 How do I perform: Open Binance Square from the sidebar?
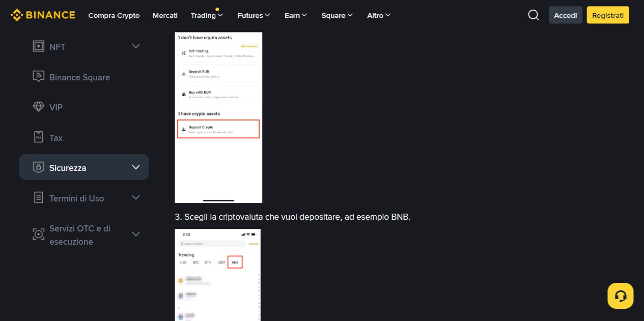point(79,77)
